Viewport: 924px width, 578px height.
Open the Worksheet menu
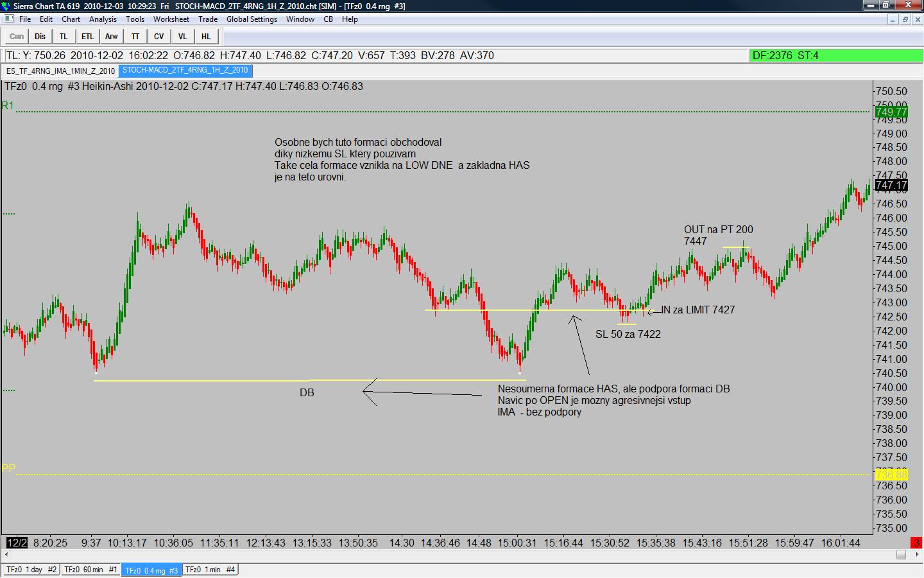(171, 19)
